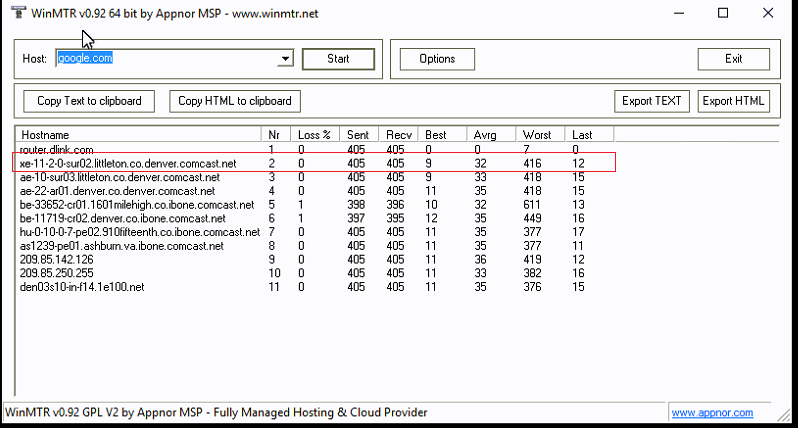
Task: Click the Worst column header
Action: tap(540, 135)
